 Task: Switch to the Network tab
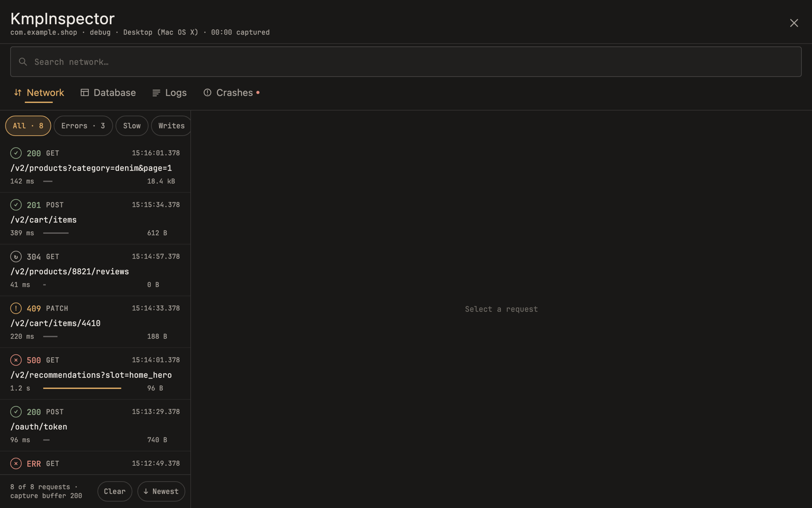click(x=39, y=92)
